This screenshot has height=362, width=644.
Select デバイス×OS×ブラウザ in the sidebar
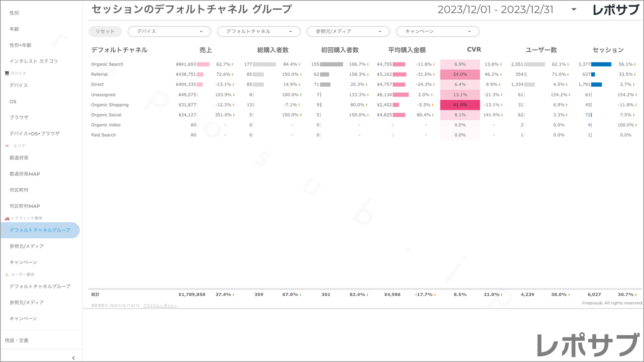click(x=35, y=134)
